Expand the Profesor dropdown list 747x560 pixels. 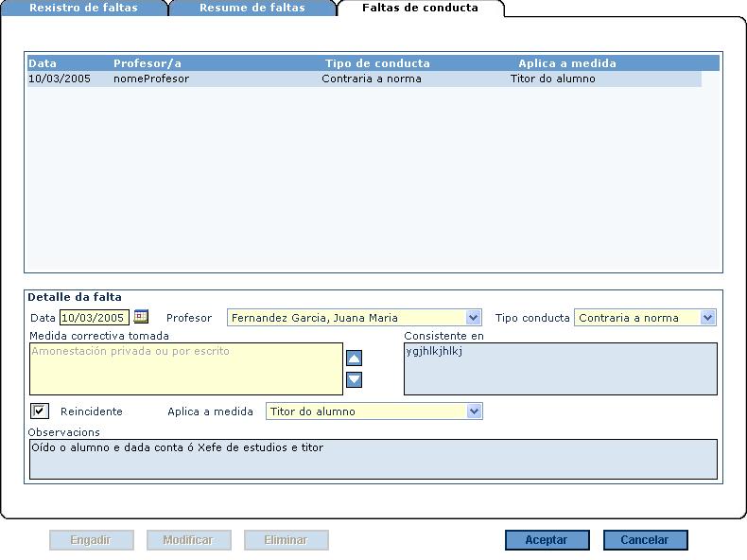[x=474, y=318]
